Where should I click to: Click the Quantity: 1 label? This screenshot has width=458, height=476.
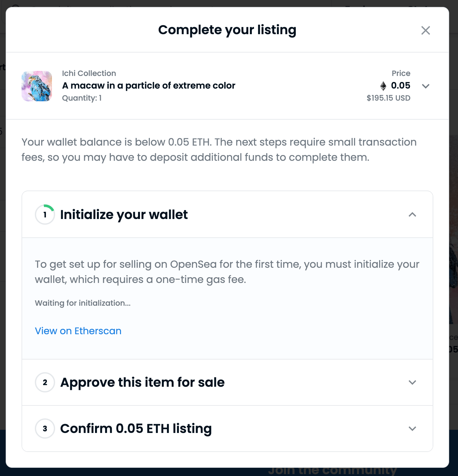tap(82, 98)
